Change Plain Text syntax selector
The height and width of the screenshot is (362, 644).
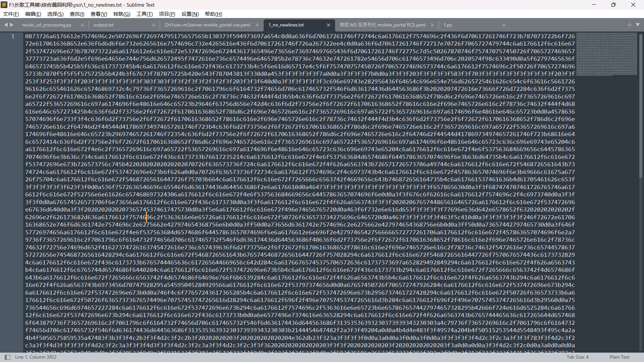(619, 357)
